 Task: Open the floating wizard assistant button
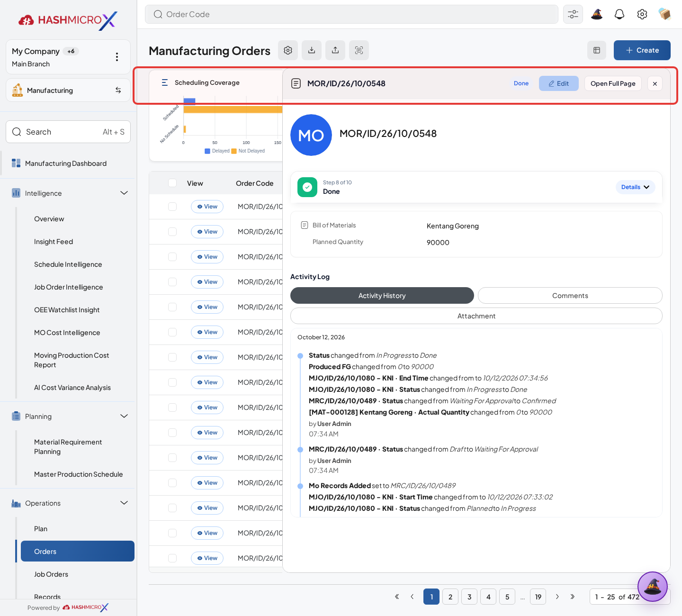(653, 587)
